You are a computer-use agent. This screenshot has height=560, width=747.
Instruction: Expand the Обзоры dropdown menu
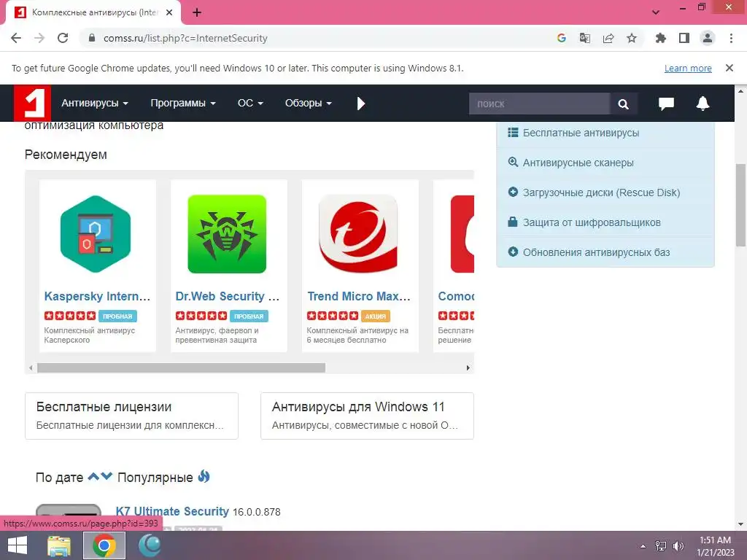309,104
